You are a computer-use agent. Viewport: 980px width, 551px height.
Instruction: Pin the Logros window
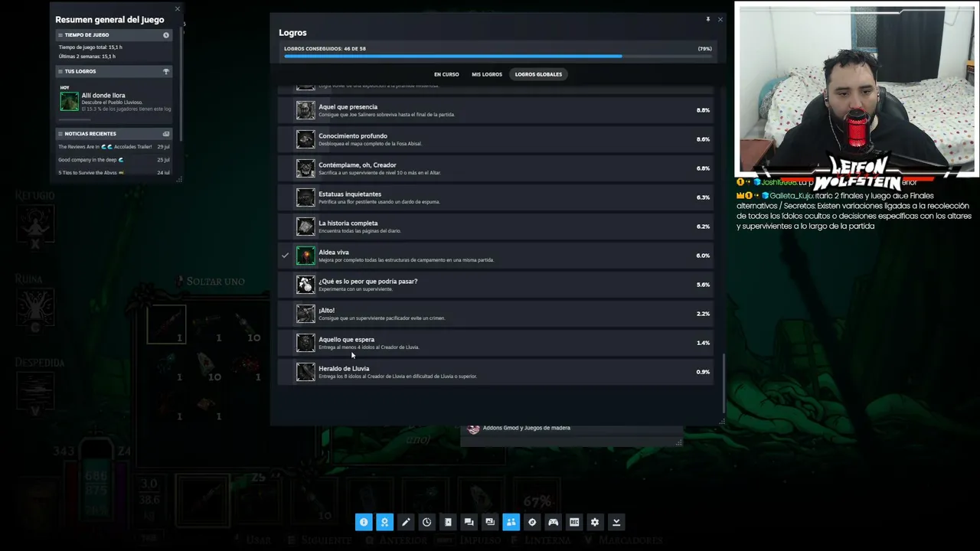(708, 19)
